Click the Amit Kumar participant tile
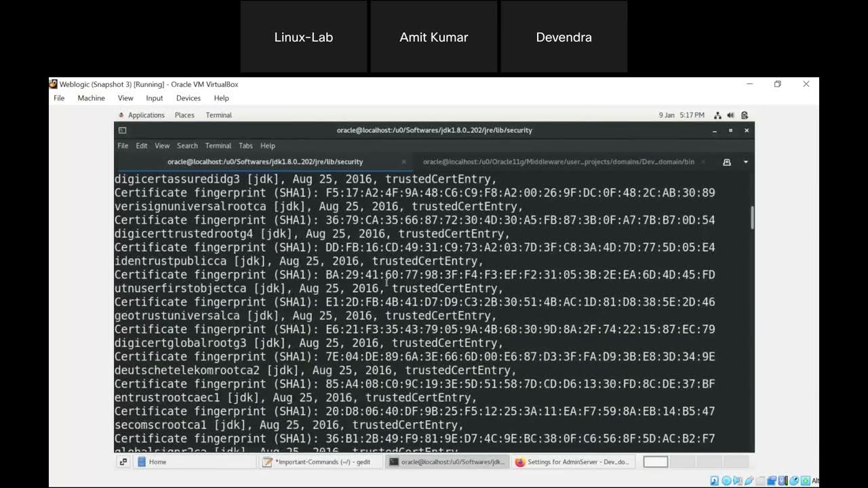The width and height of the screenshot is (868, 488). pos(434,37)
